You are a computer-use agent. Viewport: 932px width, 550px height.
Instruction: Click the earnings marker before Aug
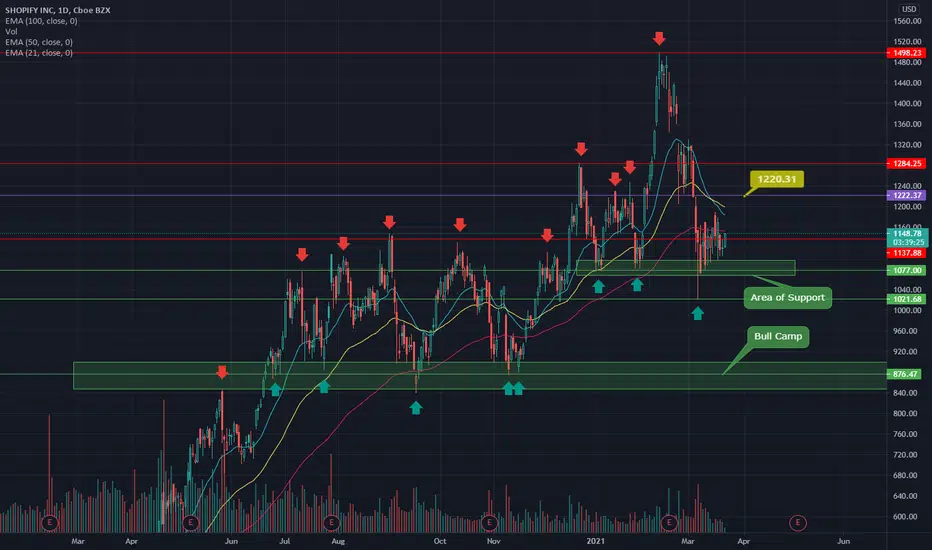point(331,523)
